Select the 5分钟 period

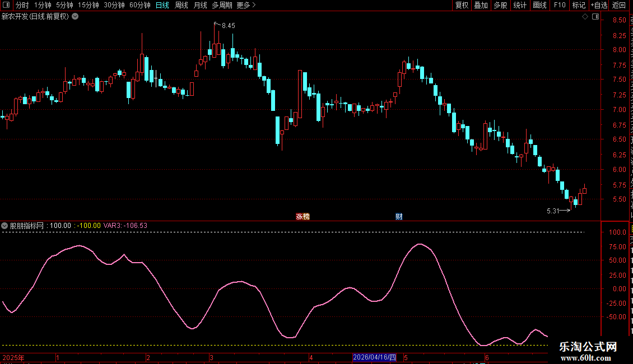[64, 5]
